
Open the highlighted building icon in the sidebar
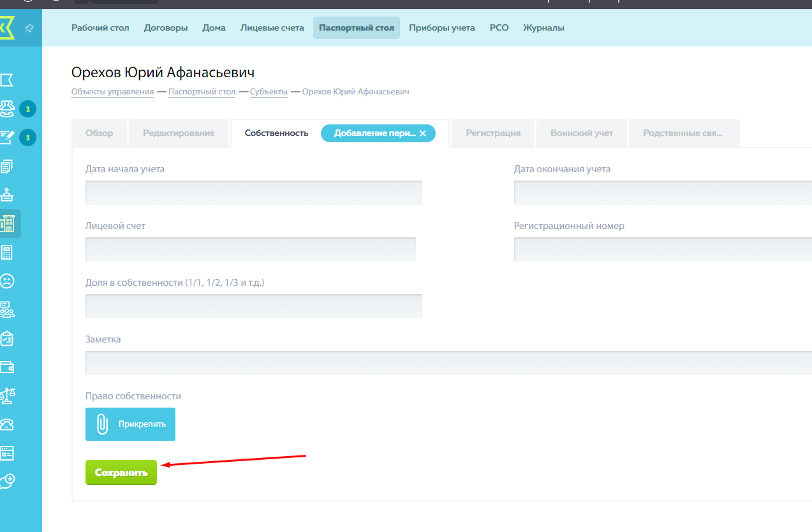point(8,224)
